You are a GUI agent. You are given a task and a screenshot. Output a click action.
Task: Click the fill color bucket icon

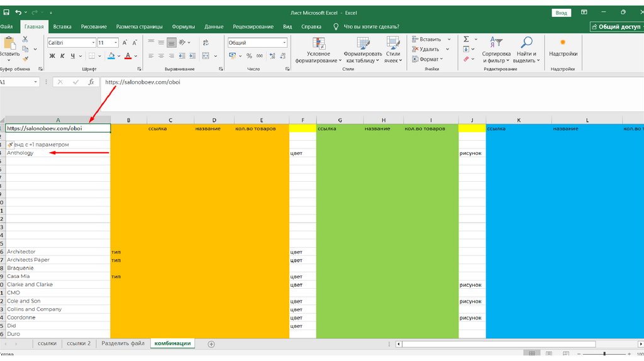coord(111,56)
